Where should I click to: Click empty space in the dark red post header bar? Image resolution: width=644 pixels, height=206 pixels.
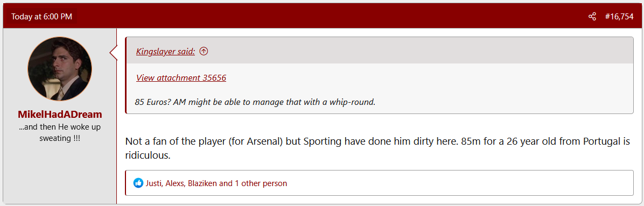328,17
